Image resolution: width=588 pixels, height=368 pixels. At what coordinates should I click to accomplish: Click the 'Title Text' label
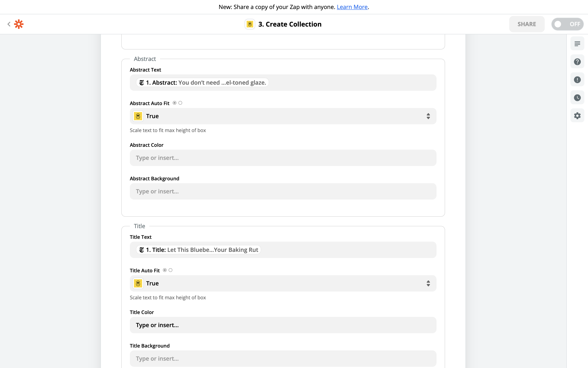[x=140, y=237]
